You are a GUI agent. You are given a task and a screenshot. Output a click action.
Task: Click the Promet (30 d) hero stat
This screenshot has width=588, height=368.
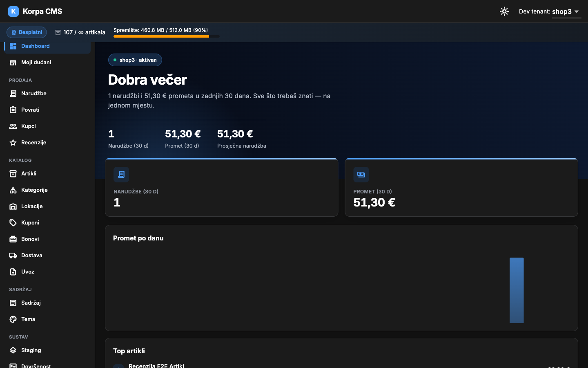[x=183, y=139]
